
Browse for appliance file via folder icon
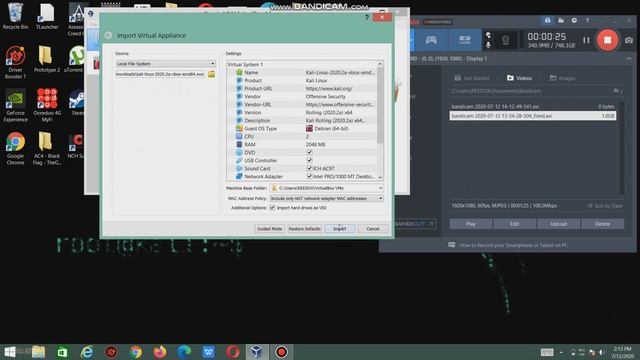point(211,74)
